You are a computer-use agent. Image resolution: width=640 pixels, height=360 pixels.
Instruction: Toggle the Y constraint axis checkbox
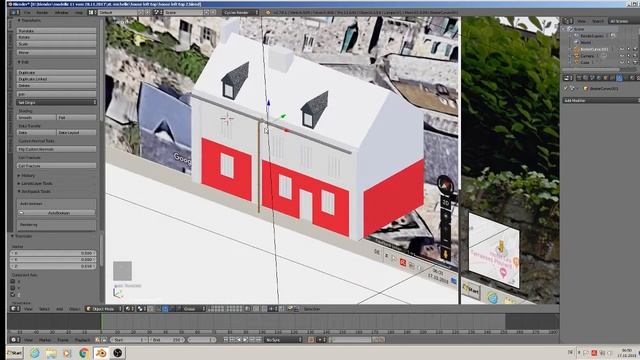pos(13,288)
